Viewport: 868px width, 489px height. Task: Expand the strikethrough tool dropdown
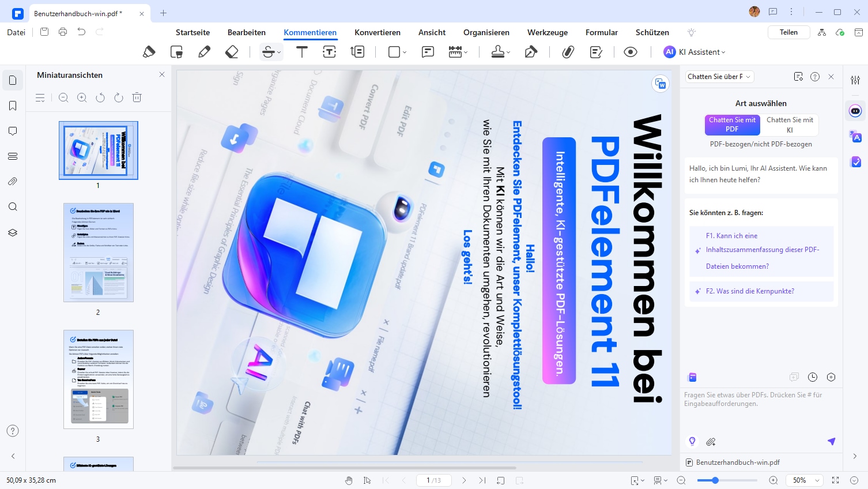click(280, 52)
